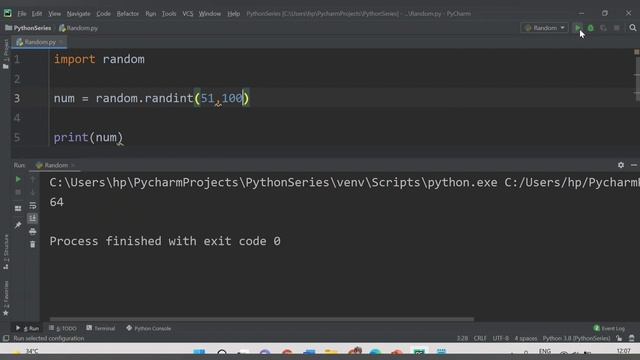Open Search Everywhere magnifier icon
Screen dimensions: 640x360
pos(633,28)
